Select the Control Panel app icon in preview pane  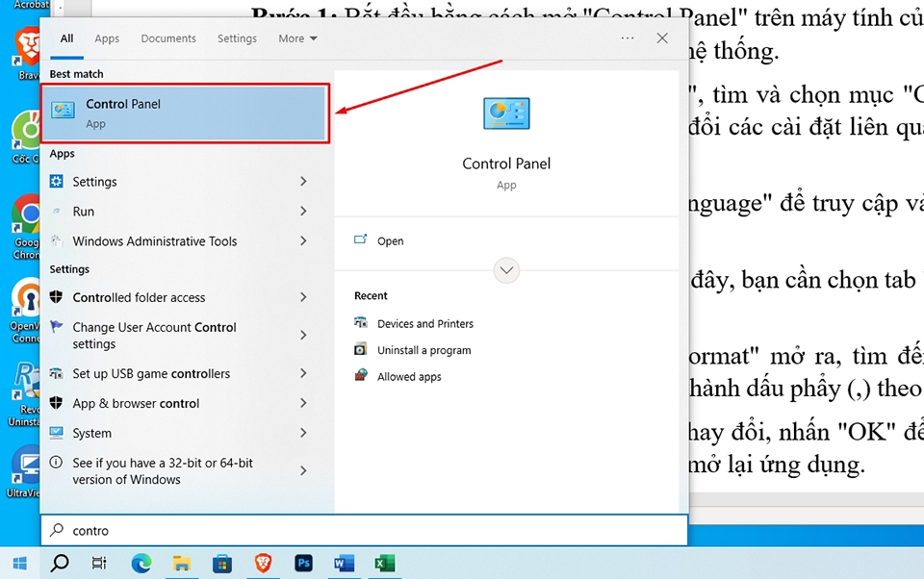click(506, 113)
